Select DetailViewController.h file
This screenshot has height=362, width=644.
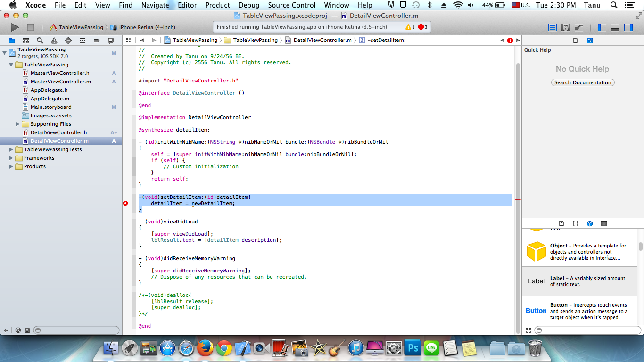61,132
